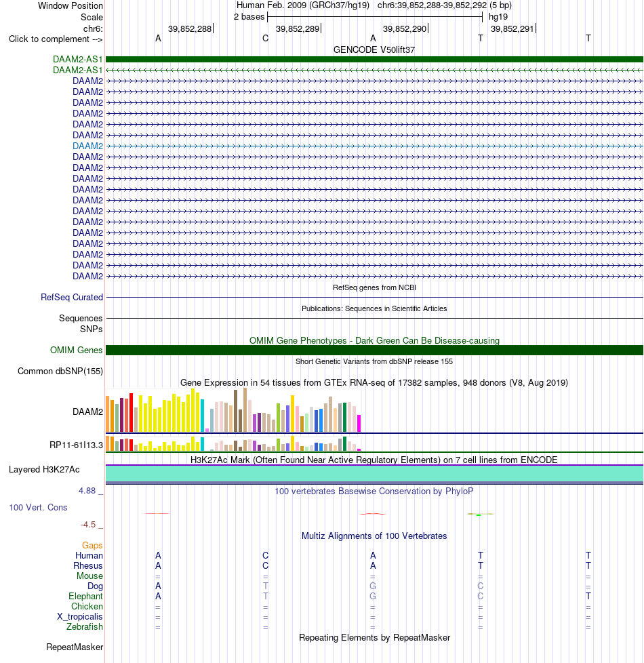Click the Common dbSNP(155) track label
This screenshot has height=663, width=644.
(60, 371)
